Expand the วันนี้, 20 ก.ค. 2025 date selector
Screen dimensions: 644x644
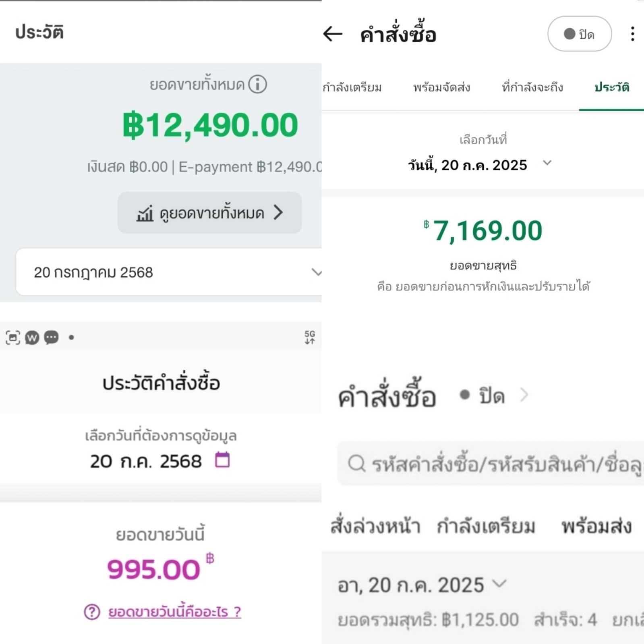pos(479,165)
